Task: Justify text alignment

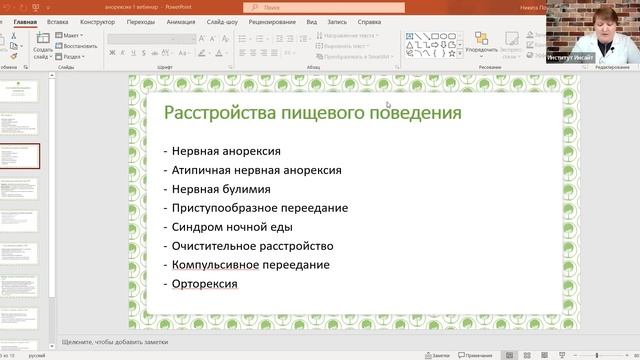Action: click(x=274, y=53)
